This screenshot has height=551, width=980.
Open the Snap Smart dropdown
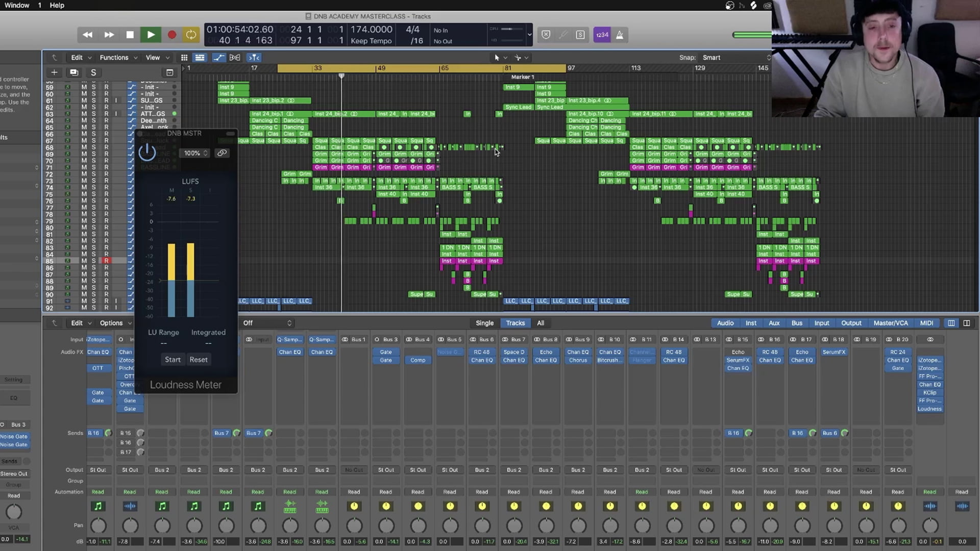736,58
